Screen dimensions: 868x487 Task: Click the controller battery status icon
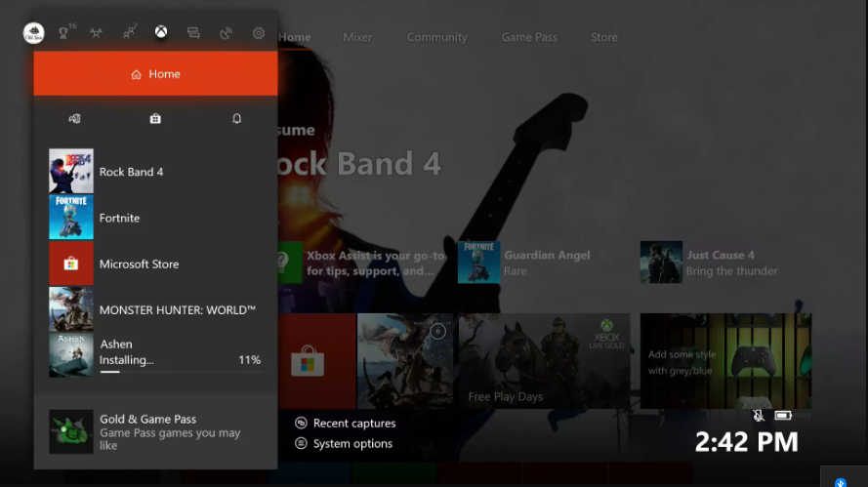[x=783, y=415]
